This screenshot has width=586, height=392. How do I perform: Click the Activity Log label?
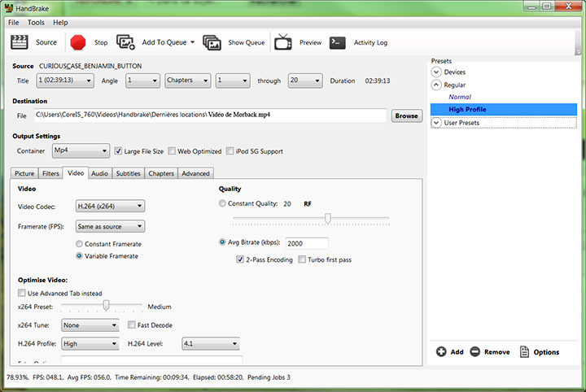(370, 42)
